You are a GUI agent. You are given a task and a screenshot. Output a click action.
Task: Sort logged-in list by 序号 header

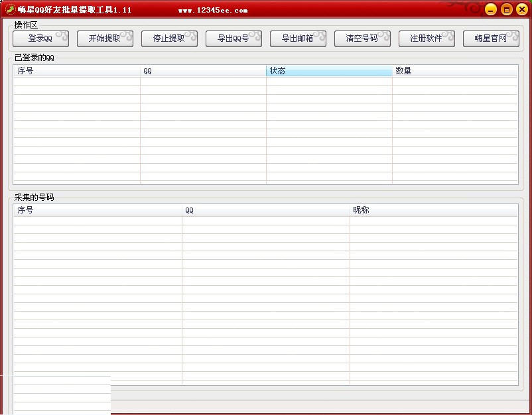pyautogui.click(x=77, y=71)
